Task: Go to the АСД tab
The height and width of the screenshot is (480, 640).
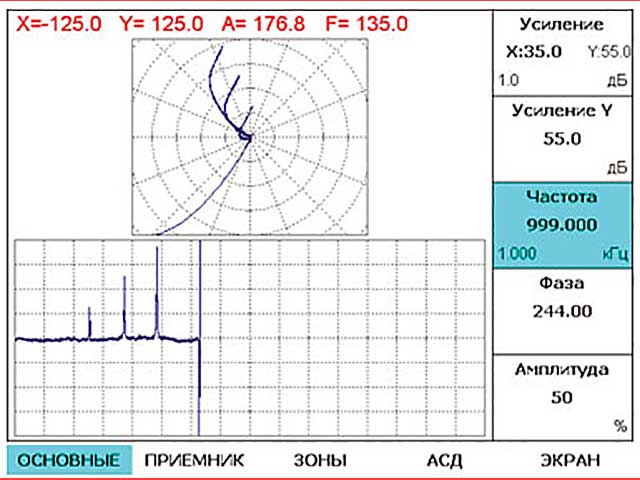Action: click(445, 460)
